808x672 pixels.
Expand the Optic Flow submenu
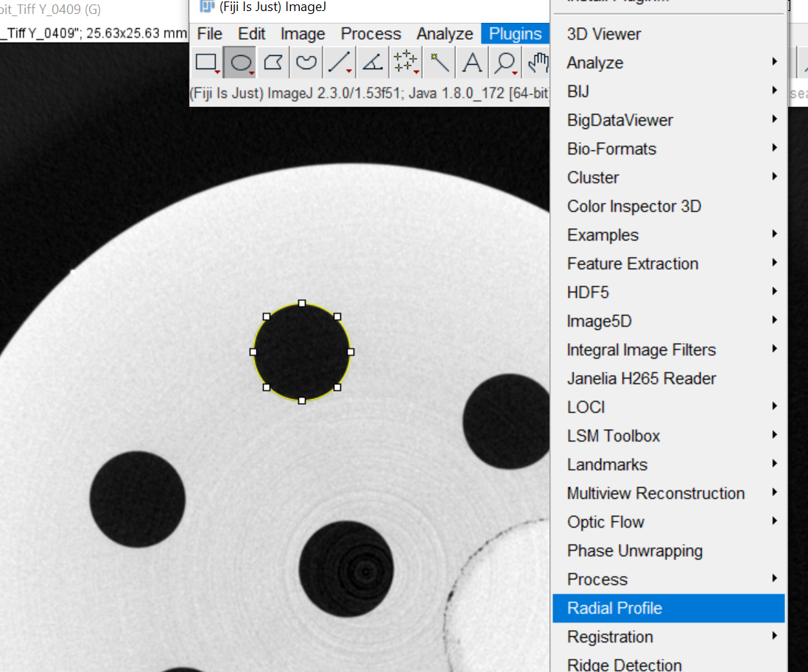668,522
